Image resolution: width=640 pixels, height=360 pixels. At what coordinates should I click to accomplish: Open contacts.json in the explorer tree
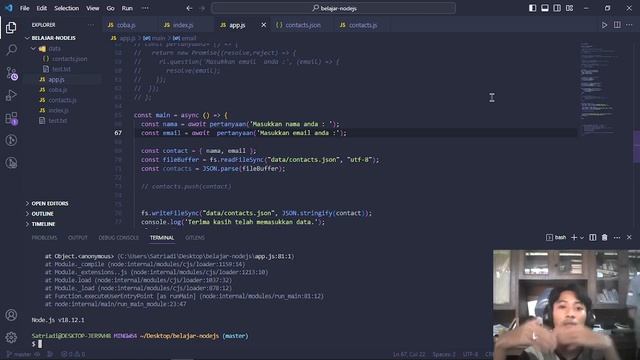(69, 59)
